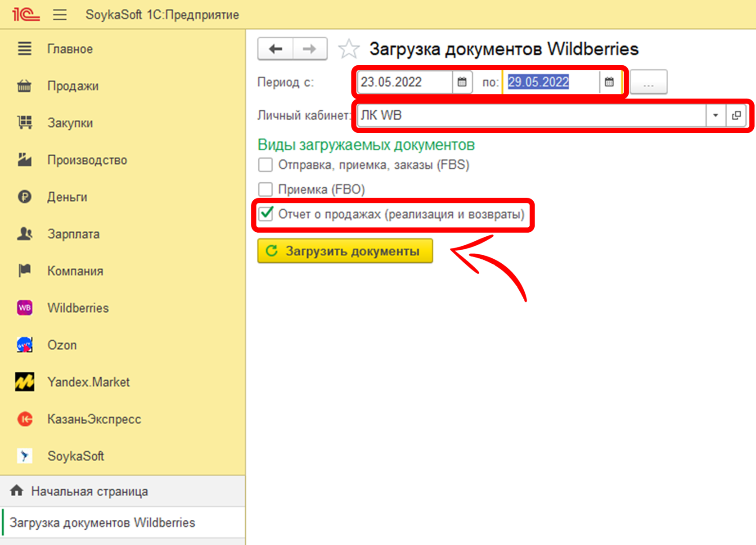Click the Главное section icon
756x545 pixels.
tap(25, 49)
